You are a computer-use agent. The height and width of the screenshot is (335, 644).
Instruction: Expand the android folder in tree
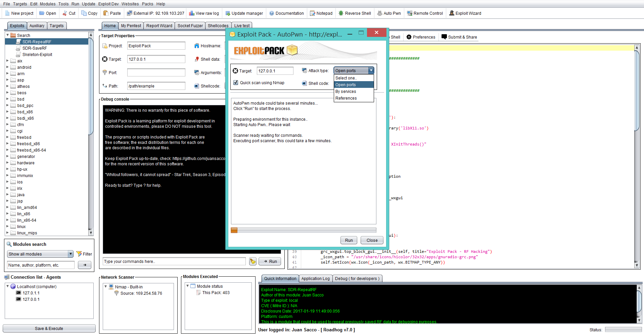7,67
